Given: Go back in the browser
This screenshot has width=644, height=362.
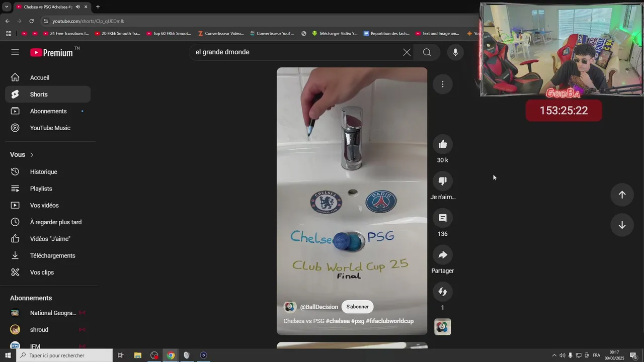Looking at the screenshot, I should tap(7, 21).
